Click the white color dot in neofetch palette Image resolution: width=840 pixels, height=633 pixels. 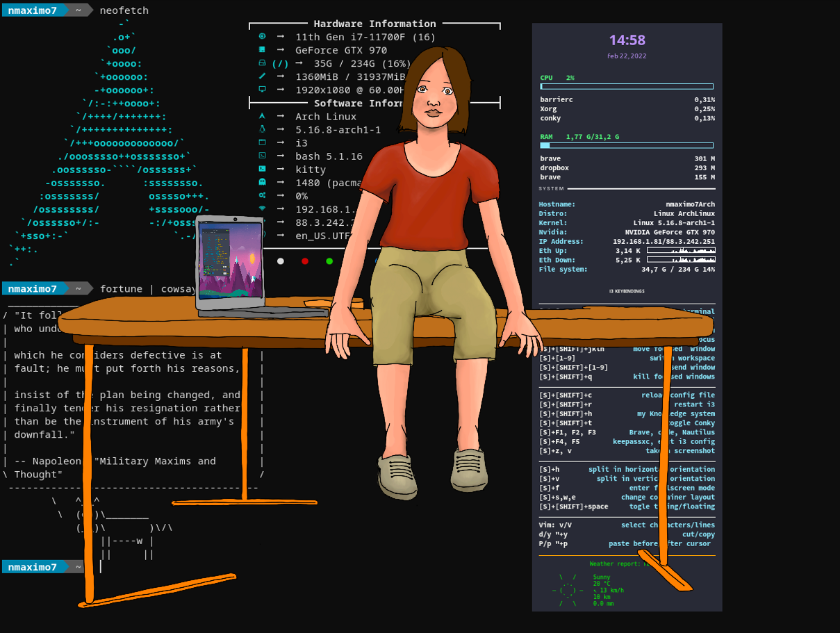(x=281, y=261)
